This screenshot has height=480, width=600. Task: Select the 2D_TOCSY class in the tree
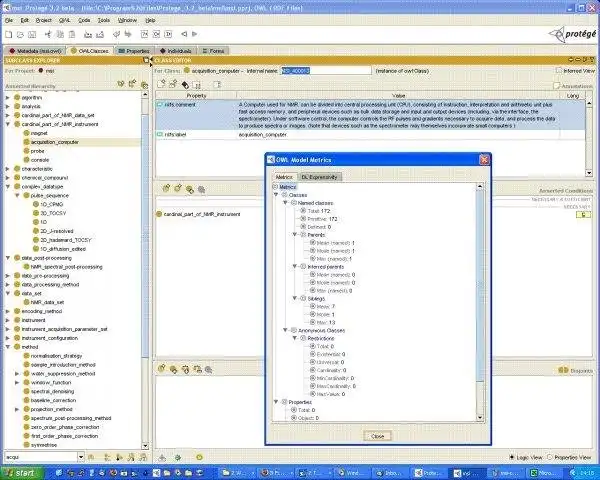53,213
